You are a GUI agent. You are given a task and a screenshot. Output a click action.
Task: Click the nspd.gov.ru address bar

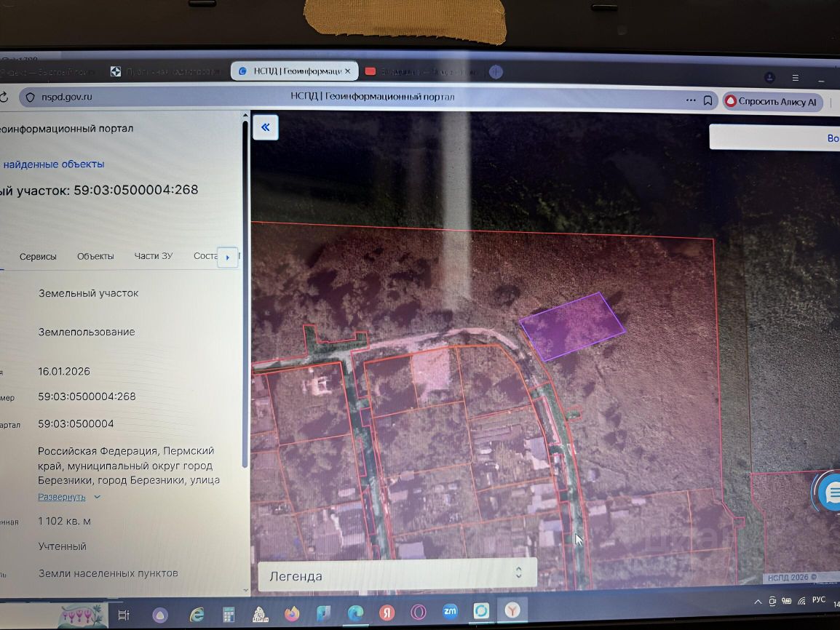point(67,97)
